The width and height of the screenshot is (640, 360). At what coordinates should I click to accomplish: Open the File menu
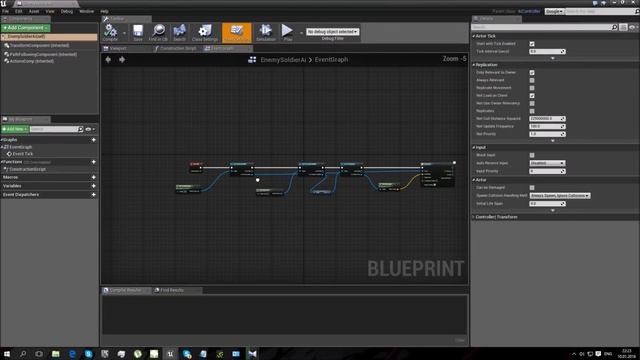click(x=5, y=11)
